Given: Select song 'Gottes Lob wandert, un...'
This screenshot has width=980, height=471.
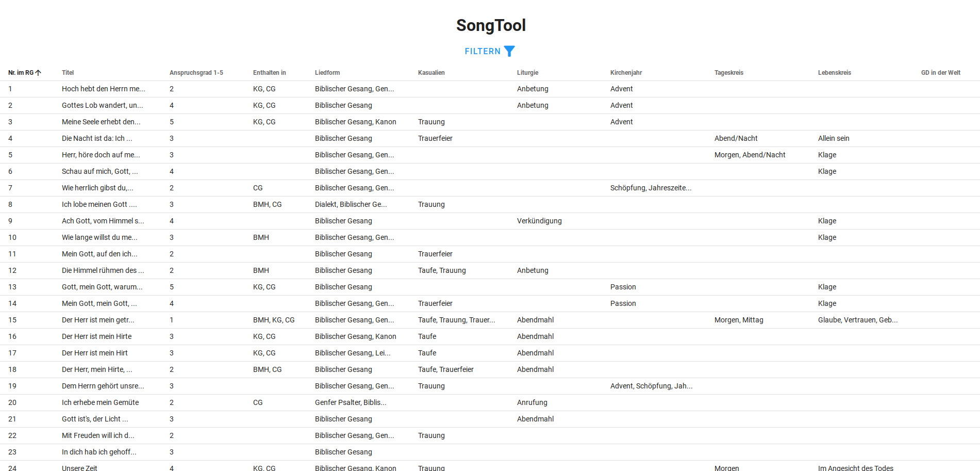Looking at the screenshot, I should point(103,105).
